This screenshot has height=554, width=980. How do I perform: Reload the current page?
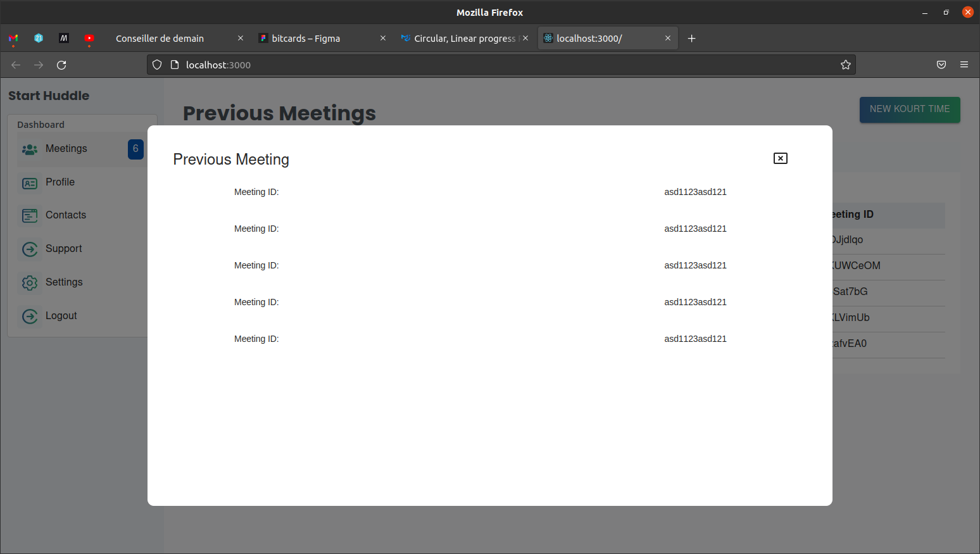pyautogui.click(x=61, y=65)
